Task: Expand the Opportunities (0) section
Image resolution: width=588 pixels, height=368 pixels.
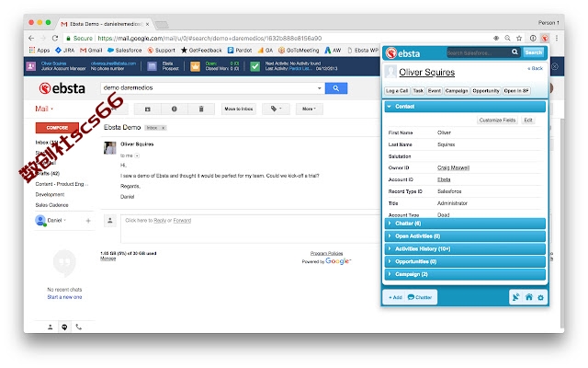Action: point(465,261)
